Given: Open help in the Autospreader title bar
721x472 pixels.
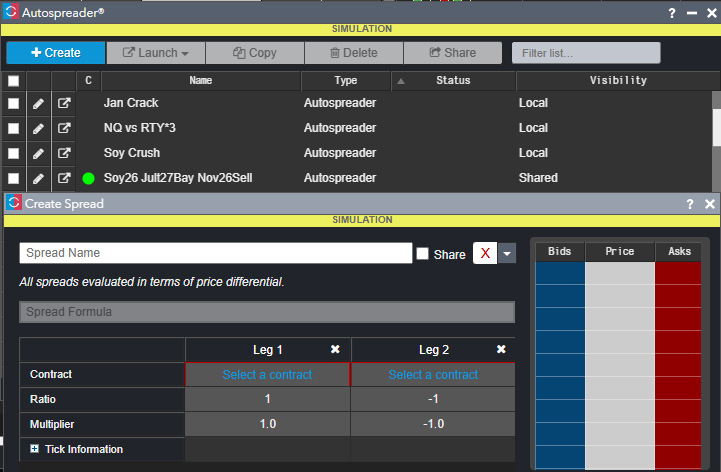Looking at the screenshot, I should [672, 12].
